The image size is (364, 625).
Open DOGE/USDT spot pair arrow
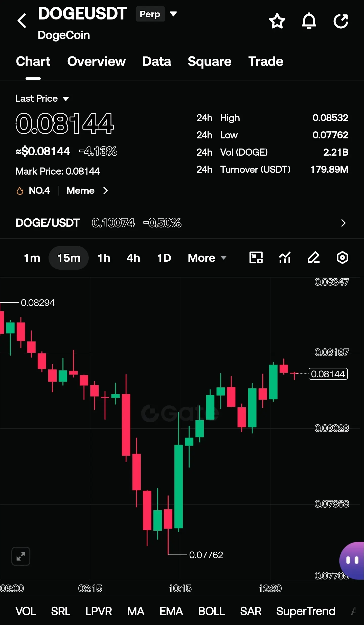coord(343,223)
